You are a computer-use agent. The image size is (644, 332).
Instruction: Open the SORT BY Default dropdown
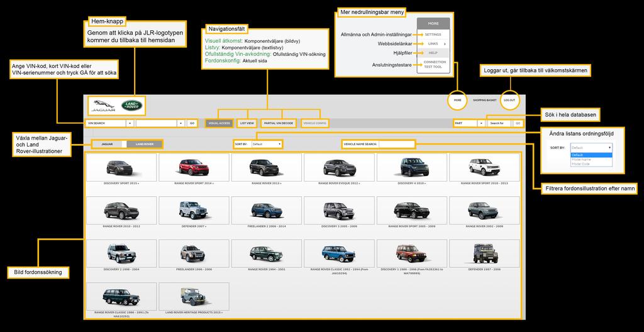tap(267, 144)
